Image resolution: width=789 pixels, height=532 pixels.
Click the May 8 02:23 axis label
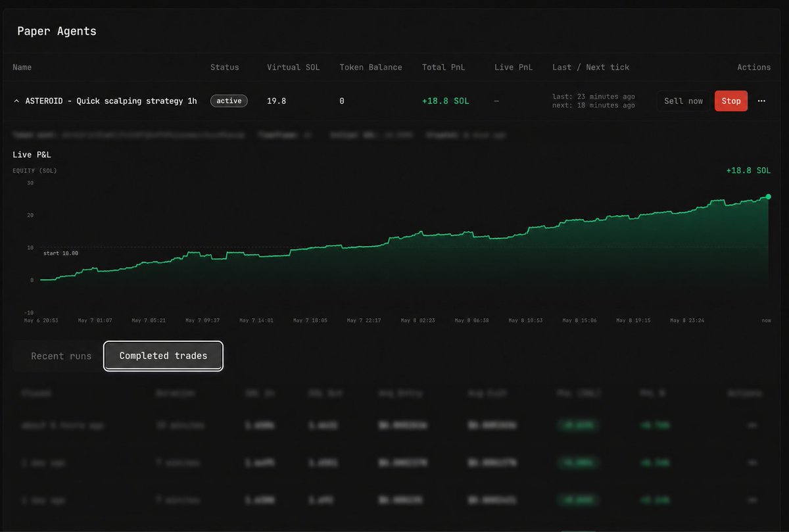[418, 320]
